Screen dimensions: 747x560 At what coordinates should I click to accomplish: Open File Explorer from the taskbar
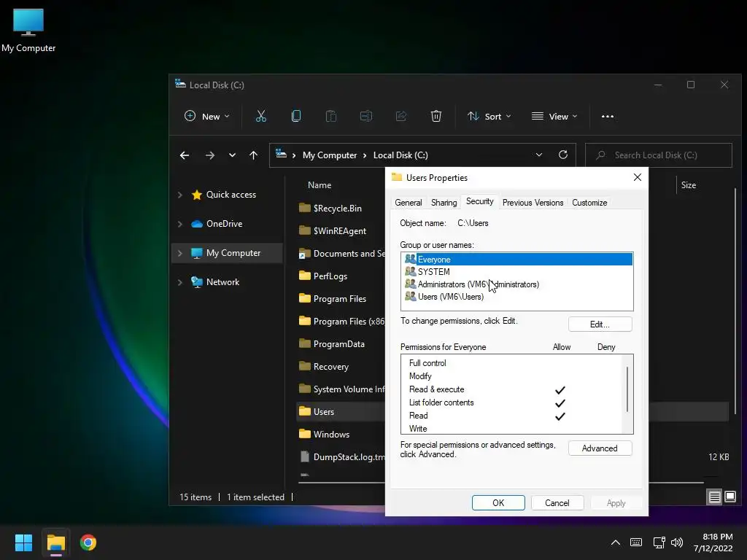tap(55, 542)
